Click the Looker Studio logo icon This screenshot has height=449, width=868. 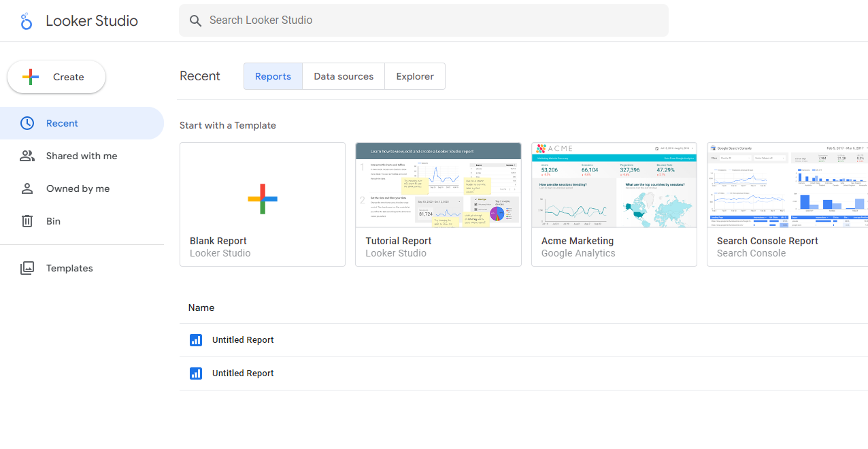[26, 20]
